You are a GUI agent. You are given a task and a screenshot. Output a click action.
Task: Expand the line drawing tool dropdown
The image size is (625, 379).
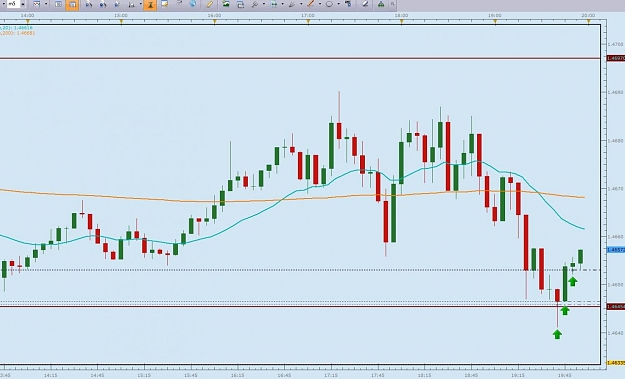(x=320, y=4)
